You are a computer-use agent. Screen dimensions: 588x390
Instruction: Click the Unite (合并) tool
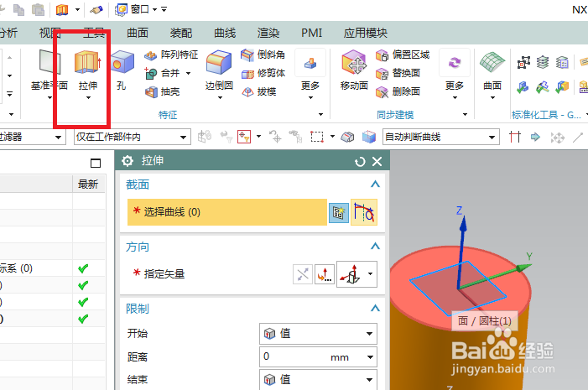[x=163, y=73]
